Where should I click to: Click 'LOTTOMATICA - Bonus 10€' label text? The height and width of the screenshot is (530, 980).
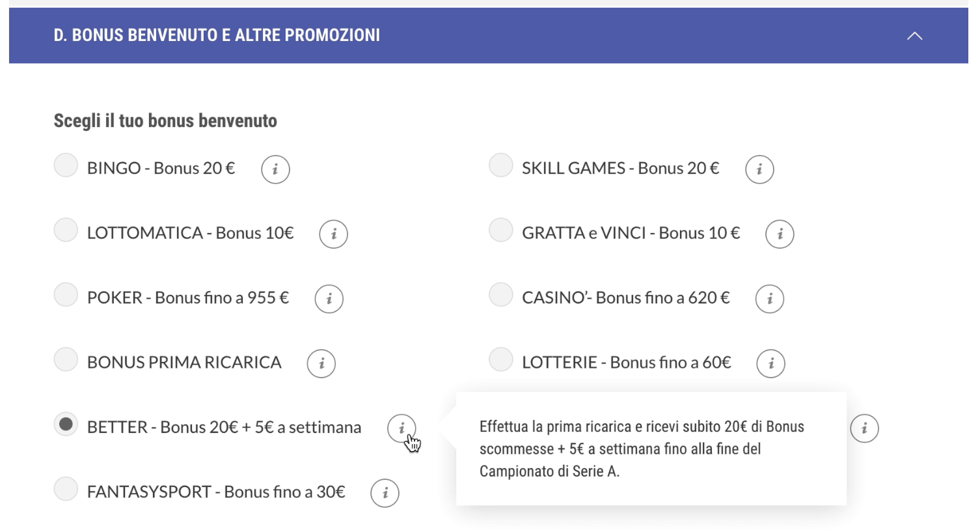pos(190,233)
